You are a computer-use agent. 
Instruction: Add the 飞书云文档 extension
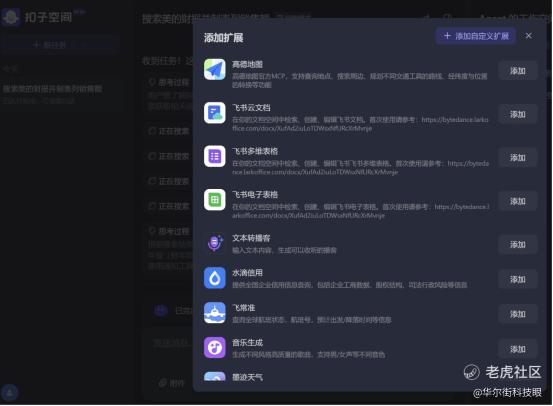pyautogui.click(x=517, y=114)
